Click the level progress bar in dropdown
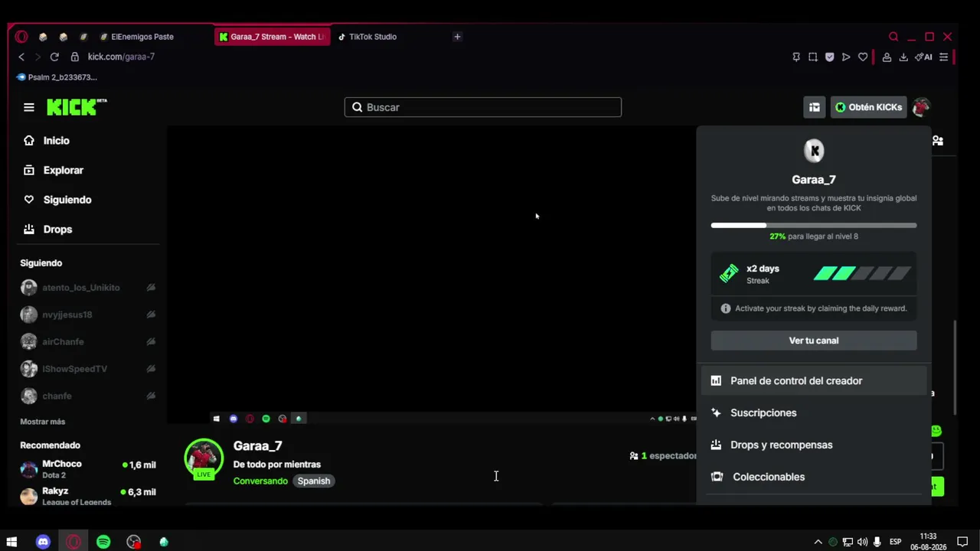 814,225
